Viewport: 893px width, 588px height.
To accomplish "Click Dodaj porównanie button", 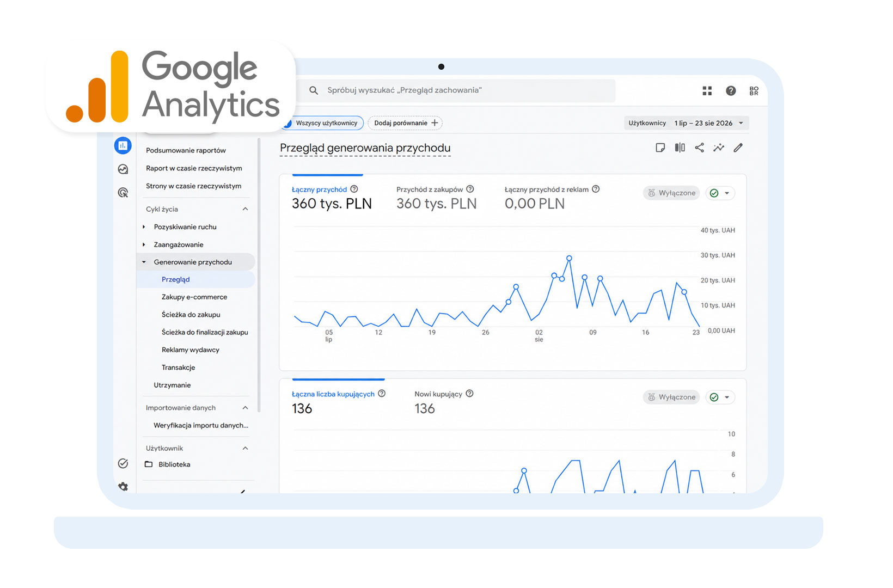I will [405, 123].
